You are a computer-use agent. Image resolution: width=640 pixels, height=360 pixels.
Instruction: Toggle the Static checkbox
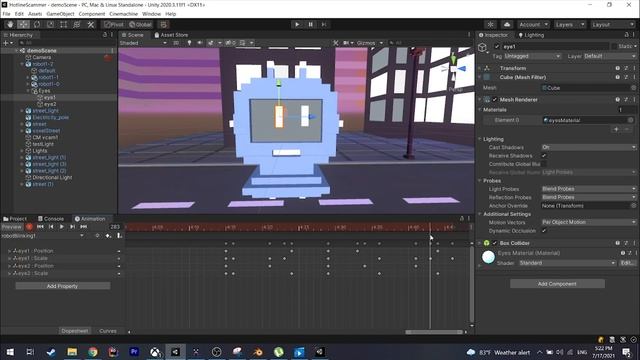point(613,47)
